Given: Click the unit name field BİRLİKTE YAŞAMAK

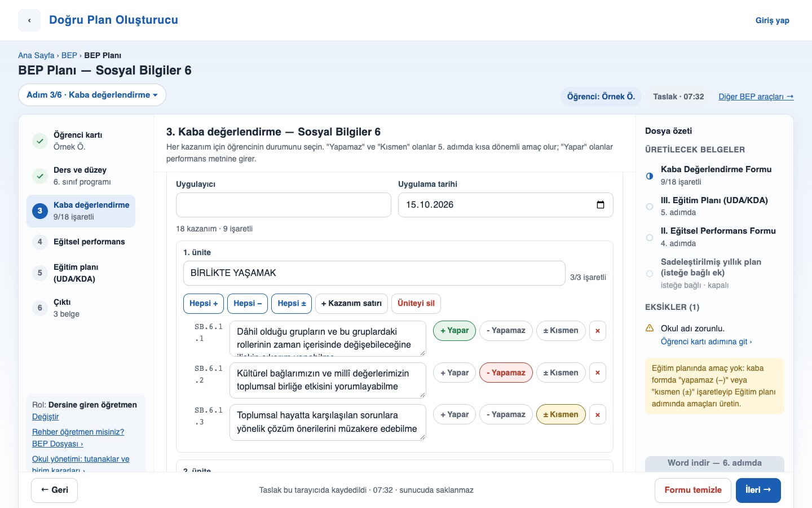Looking at the screenshot, I should coord(374,273).
